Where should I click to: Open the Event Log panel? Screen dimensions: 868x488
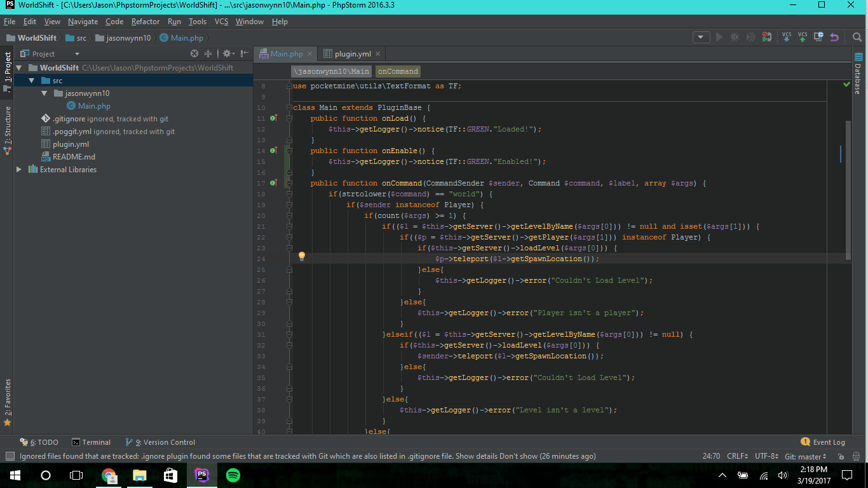[x=823, y=442]
